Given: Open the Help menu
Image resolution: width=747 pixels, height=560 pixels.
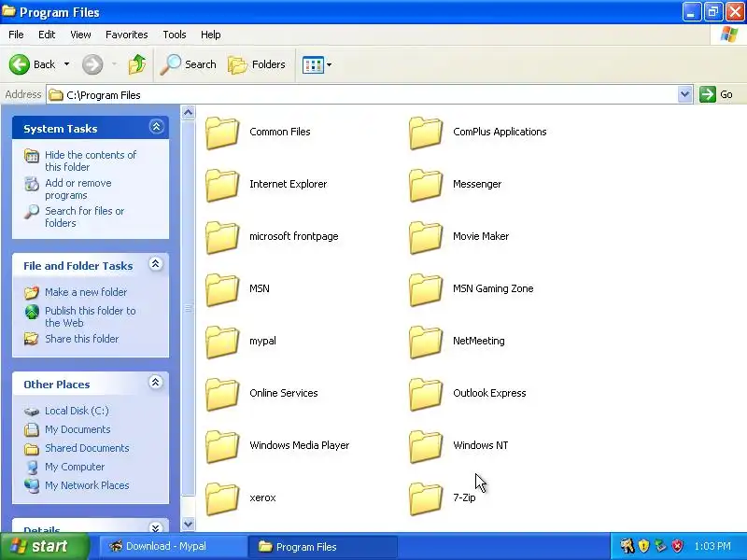Looking at the screenshot, I should pyautogui.click(x=211, y=35).
